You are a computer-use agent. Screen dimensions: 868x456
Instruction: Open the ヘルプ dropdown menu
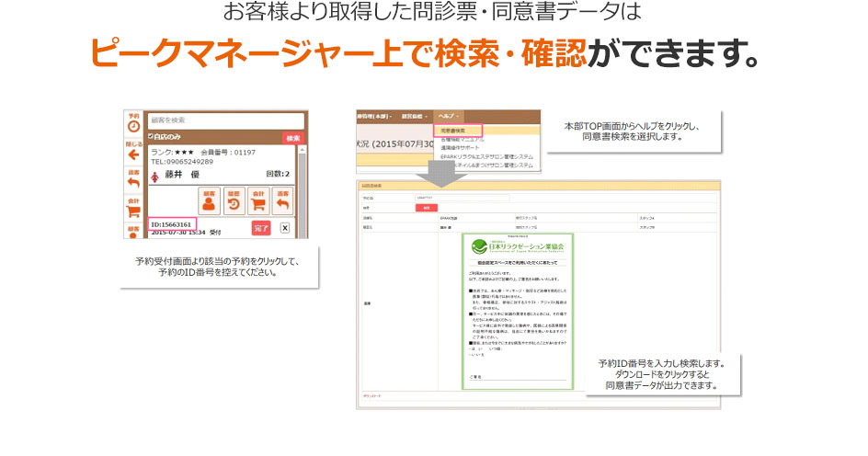[x=447, y=116]
